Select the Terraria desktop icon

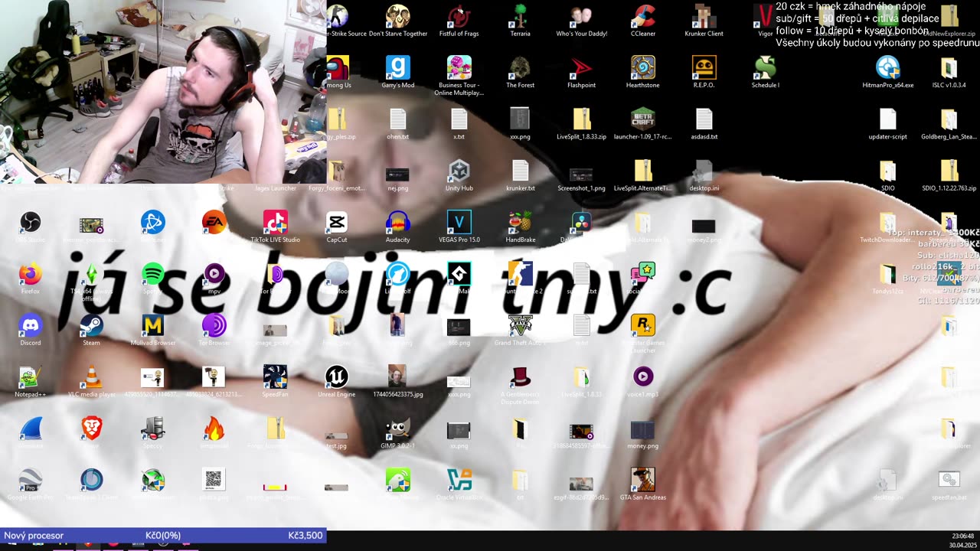[x=521, y=20]
